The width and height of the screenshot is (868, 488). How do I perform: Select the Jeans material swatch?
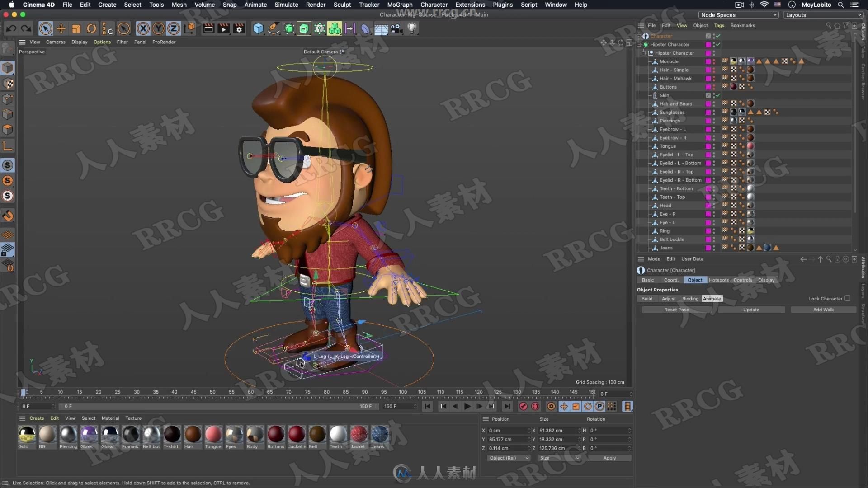pyautogui.click(x=379, y=435)
